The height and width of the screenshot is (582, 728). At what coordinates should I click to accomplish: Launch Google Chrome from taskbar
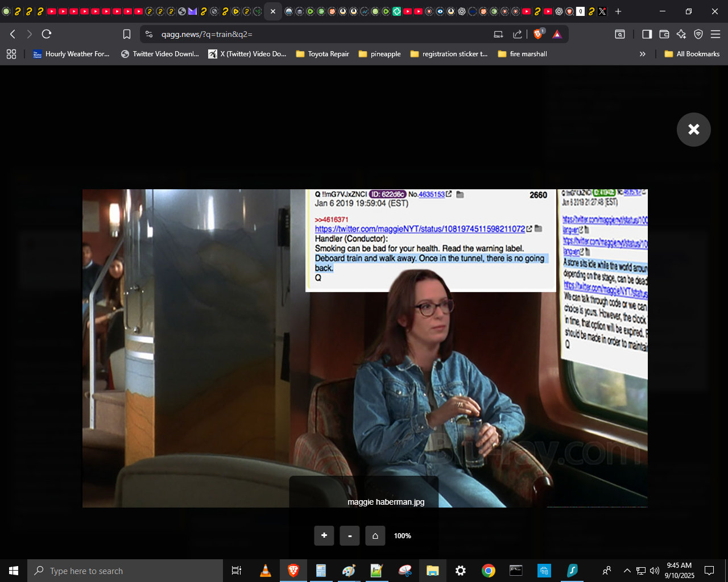pyautogui.click(x=489, y=571)
